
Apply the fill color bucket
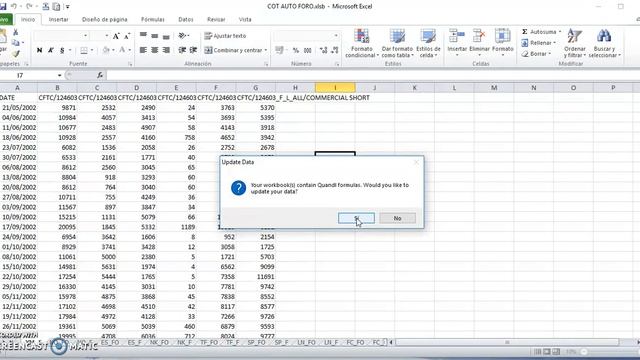[106, 50]
